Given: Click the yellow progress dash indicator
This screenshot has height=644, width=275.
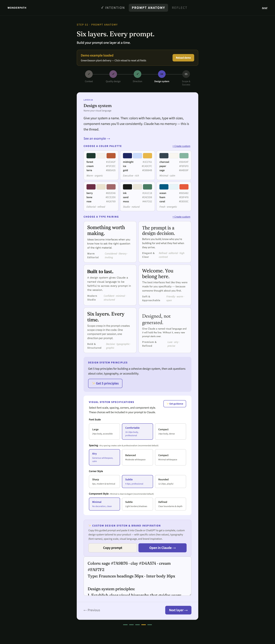Looking at the screenshot, I should tap(143, 625).
